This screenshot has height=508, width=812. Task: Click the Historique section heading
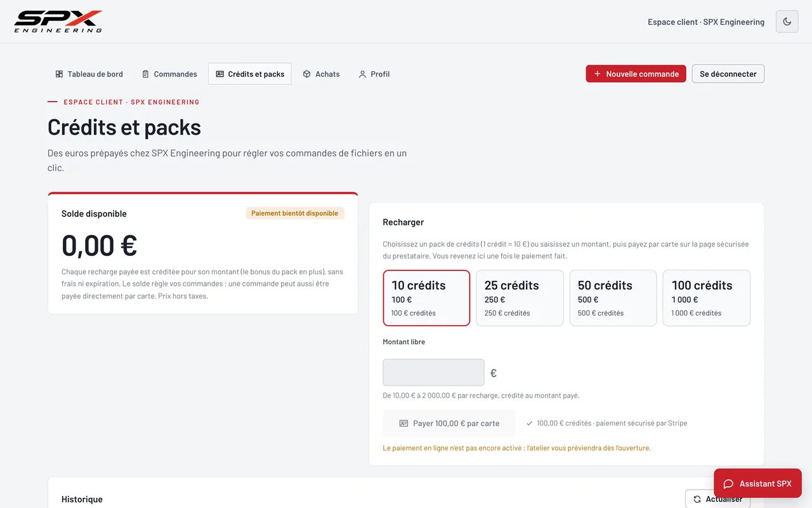point(82,500)
